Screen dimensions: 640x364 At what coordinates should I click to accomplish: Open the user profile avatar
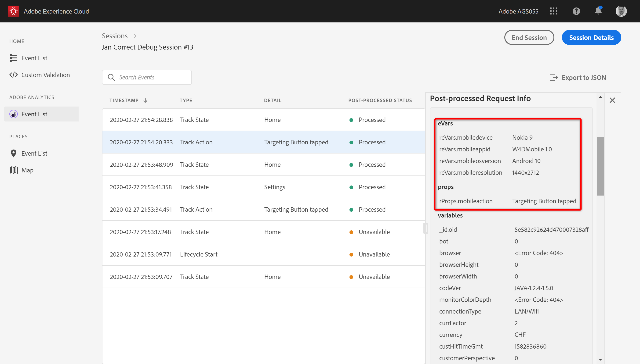coord(621,11)
